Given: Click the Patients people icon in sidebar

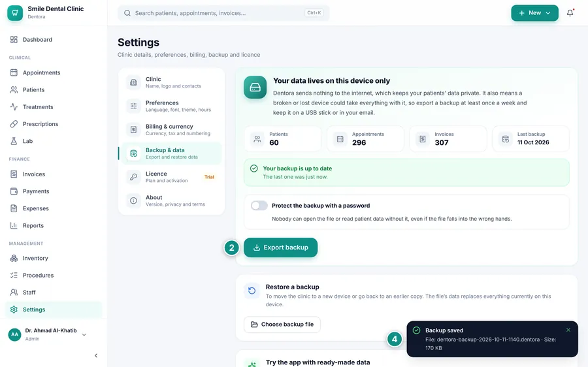Looking at the screenshot, I should [x=14, y=89].
